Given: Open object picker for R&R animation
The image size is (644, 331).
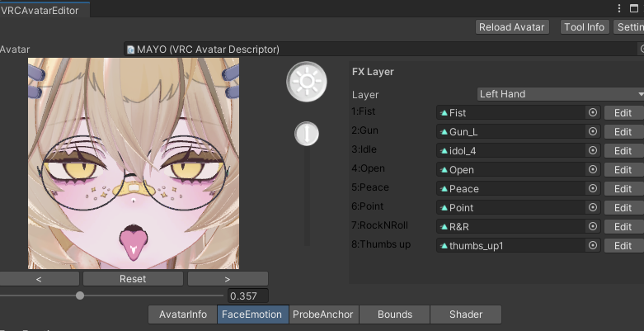Looking at the screenshot, I should click(x=593, y=225).
